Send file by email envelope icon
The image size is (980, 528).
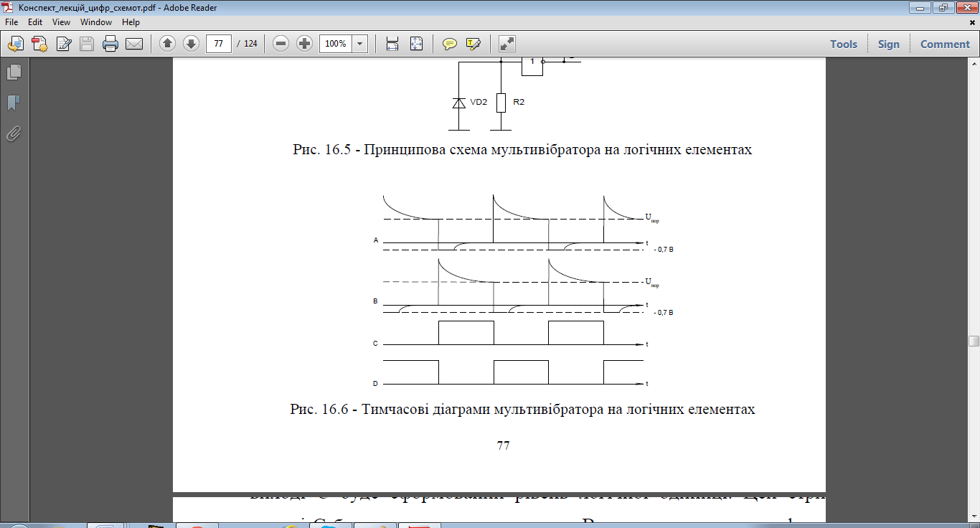(x=134, y=44)
